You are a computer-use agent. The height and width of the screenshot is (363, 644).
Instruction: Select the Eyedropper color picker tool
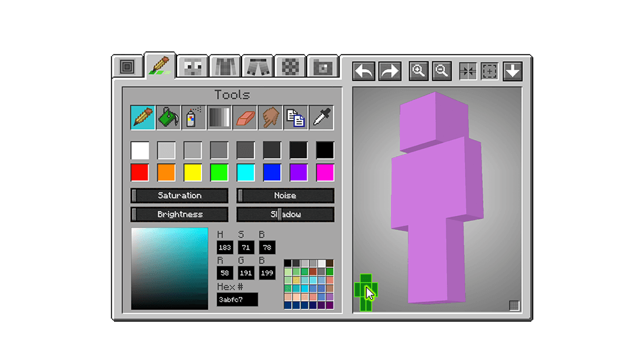pyautogui.click(x=321, y=117)
